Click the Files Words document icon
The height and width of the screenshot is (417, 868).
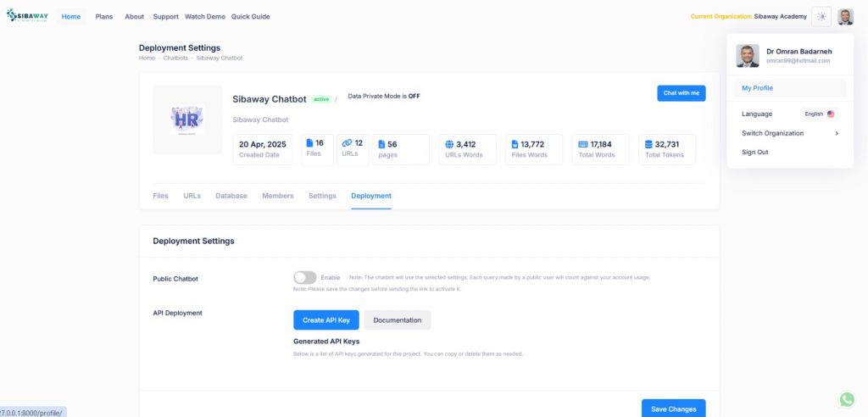(x=515, y=144)
